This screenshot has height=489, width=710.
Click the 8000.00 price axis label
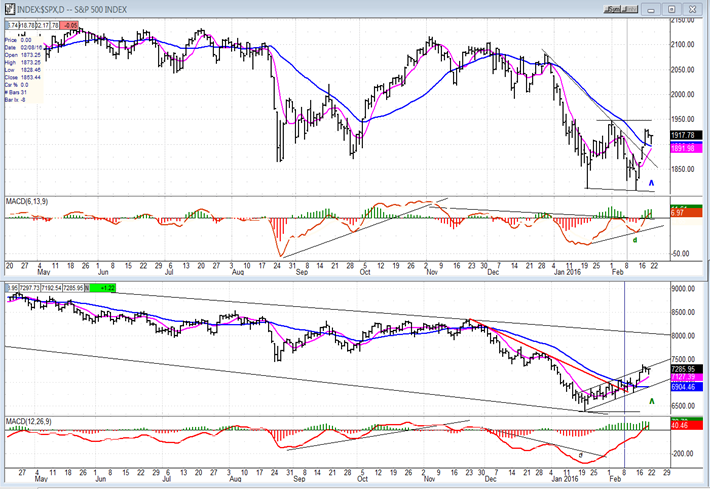tap(683, 336)
